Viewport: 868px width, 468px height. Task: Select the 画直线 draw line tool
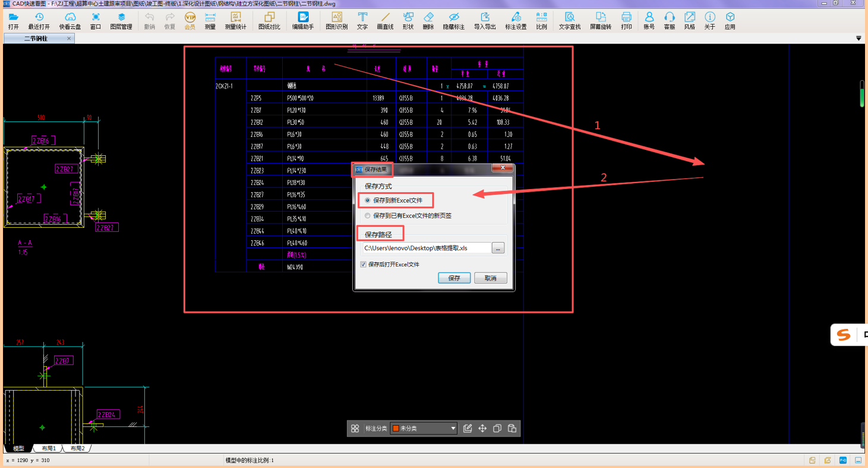(x=385, y=21)
